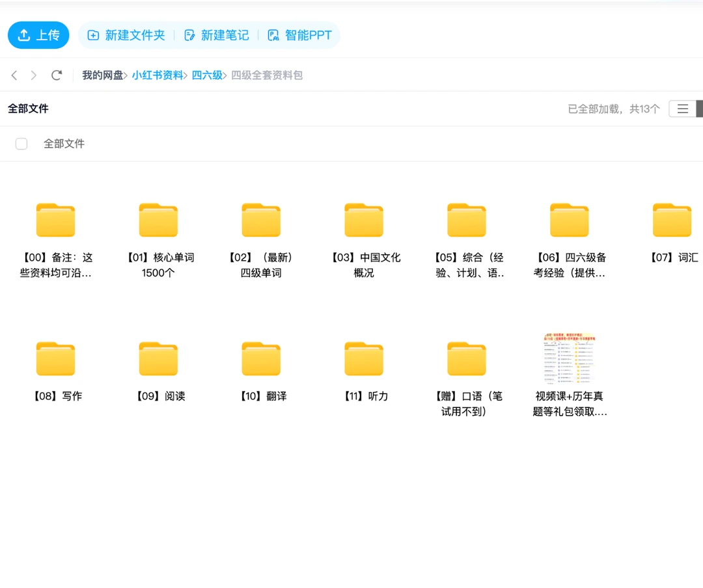The image size is (703, 588).
Task: Open the 【07】词汇 folder icon
Action: (x=672, y=220)
